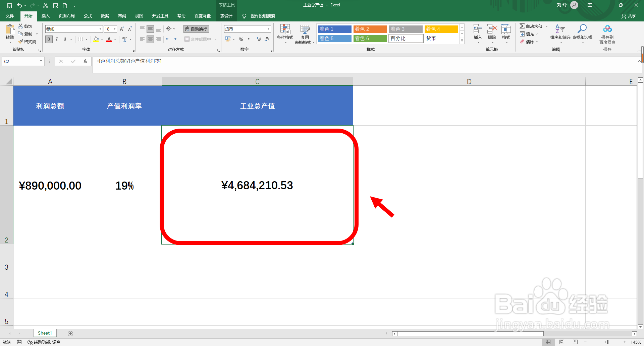The image size is (644, 346).
Task: Click the Accessibility (辅助功能: 调查) status
Action: click(x=44, y=342)
